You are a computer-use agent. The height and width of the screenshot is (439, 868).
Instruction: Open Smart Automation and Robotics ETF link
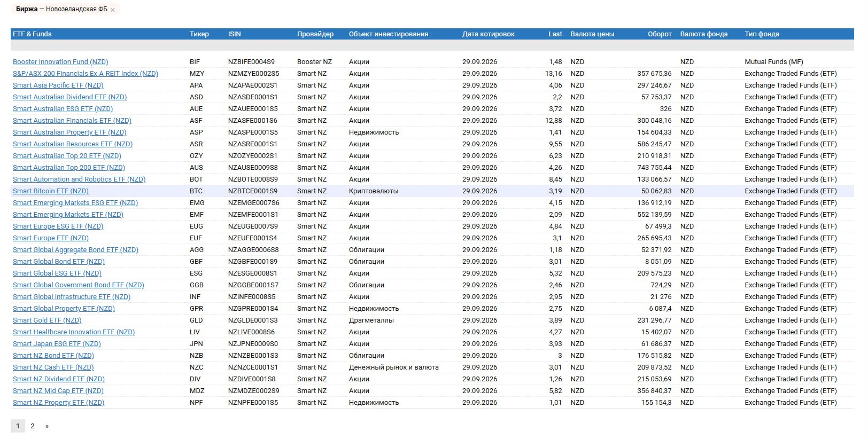pos(79,179)
